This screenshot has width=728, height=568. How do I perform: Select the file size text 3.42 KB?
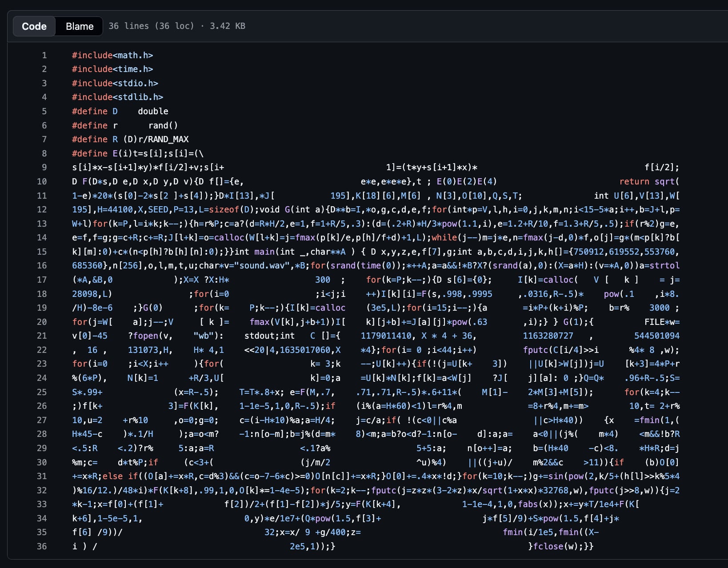(x=228, y=26)
